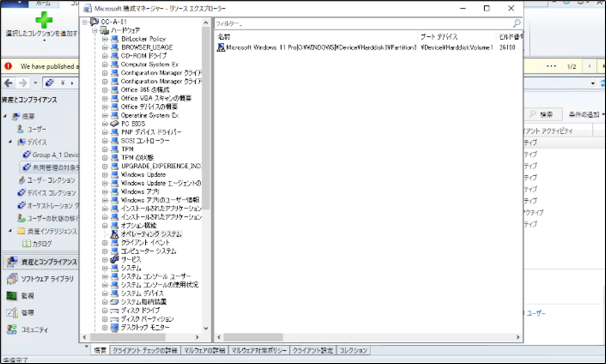Open ソフトウェア ライブラリ workspace icon
Image resolution: width=606 pixels, height=364 pixels.
point(12,278)
